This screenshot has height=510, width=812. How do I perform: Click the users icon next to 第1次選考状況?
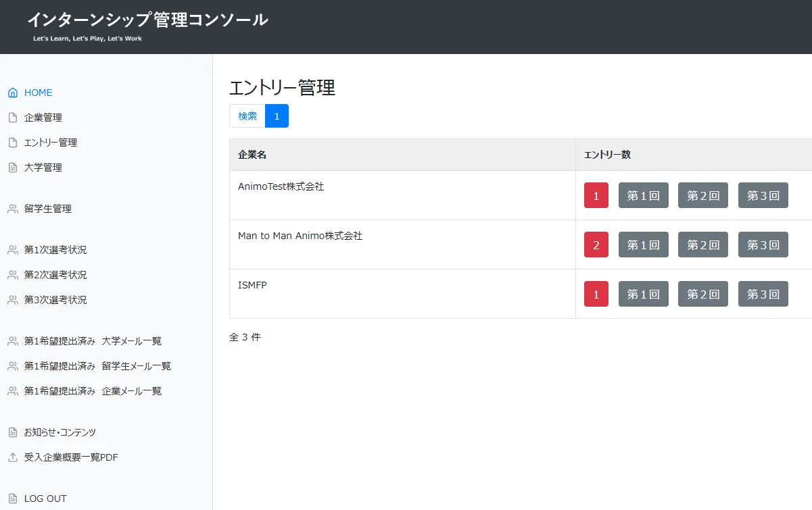12,250
